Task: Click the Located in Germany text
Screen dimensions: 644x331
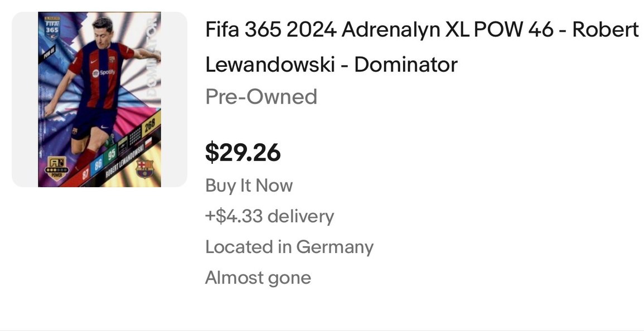Action: (289, 247)
